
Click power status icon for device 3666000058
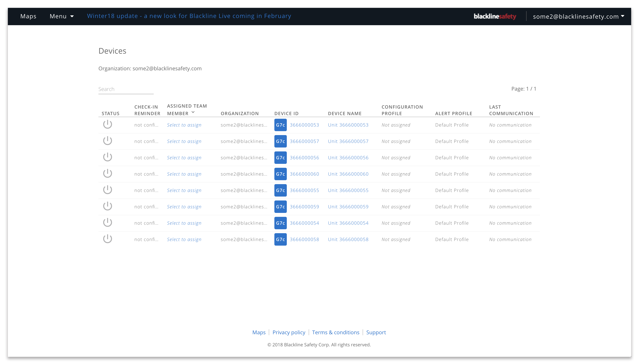[x=107, y=239]
